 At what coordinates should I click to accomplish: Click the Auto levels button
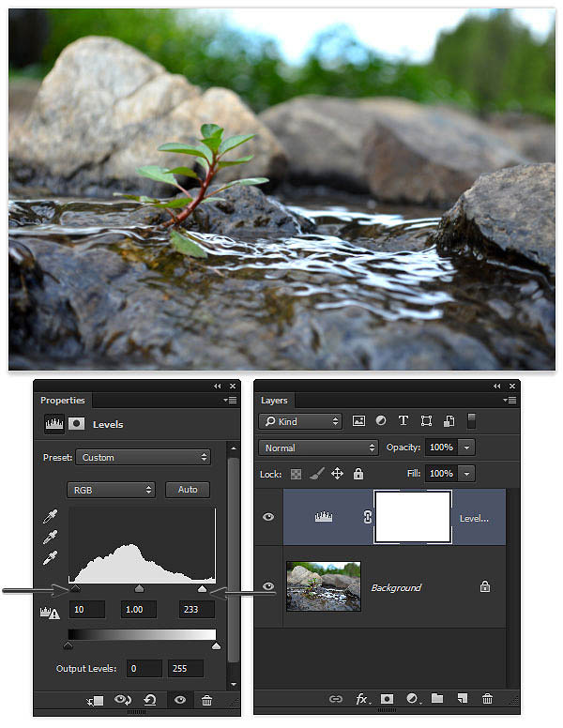click(x=188, y=490)
